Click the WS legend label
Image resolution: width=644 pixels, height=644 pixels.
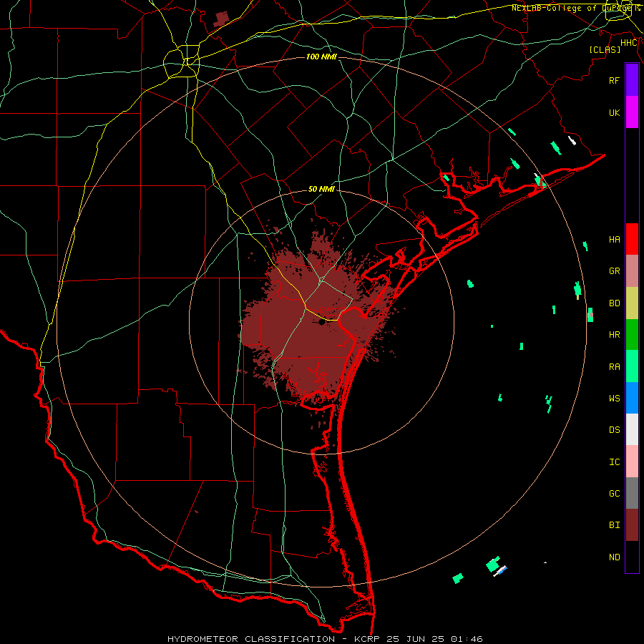click(615, 399)
